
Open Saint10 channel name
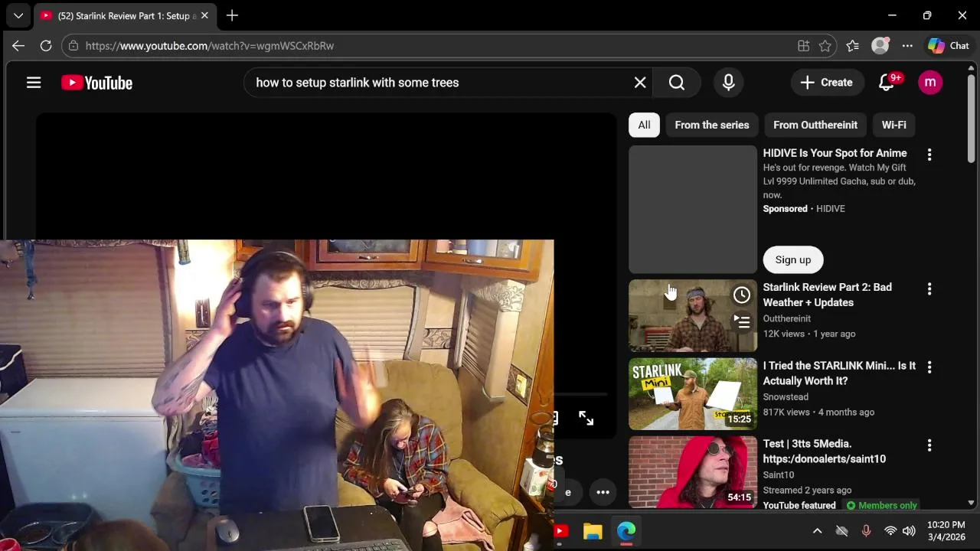tap(778, 474)
